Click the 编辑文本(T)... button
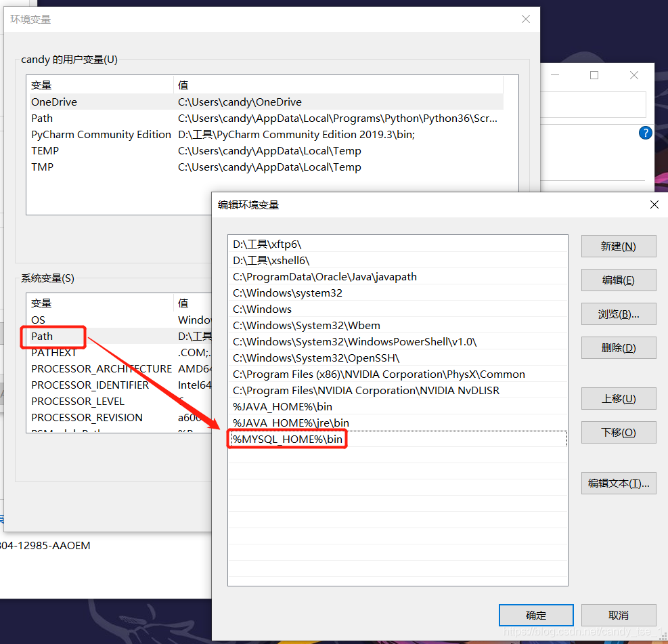Image resolution: width=668 pixels, height=644 pixels. (x=617, y=483)
